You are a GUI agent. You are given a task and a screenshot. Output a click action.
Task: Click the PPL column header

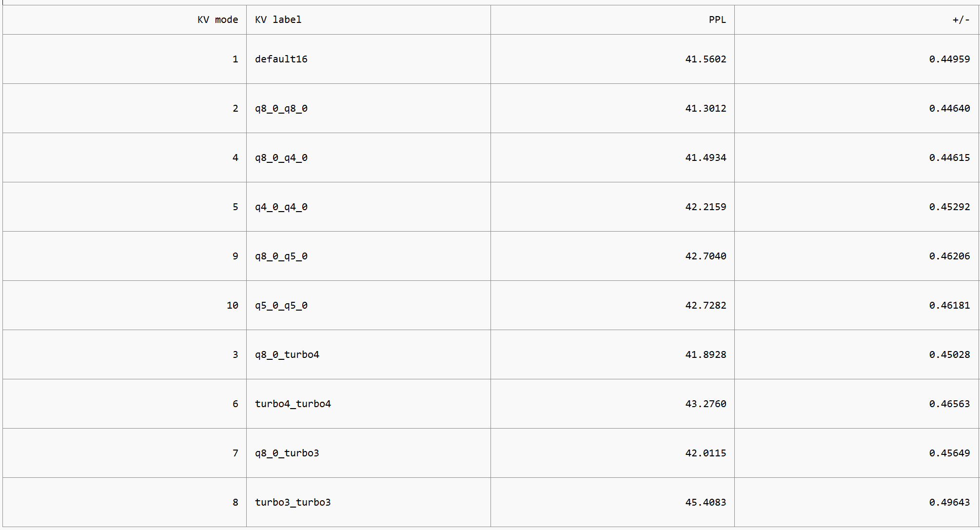612,20
